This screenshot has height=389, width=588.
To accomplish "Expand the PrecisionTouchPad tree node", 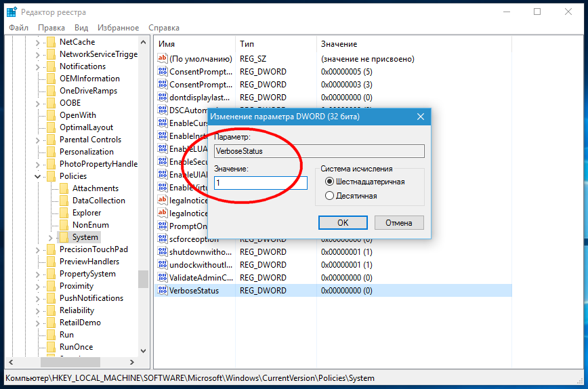I will point(37,250).
